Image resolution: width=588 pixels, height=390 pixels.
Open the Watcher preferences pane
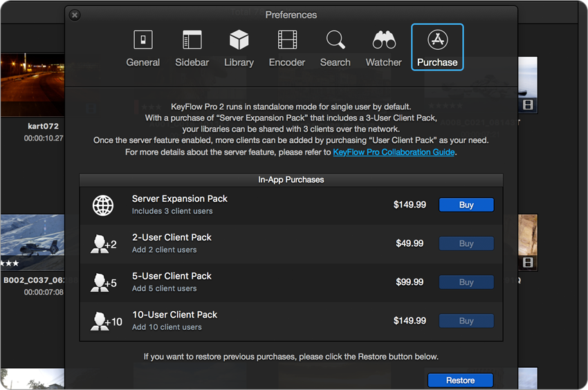(384, 48)
